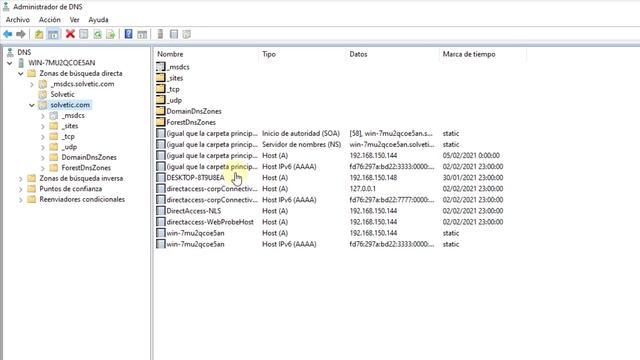Expand the _msdcs.solvetic.com zone
This screenshot has height=360, width=640.
(x=32, y=84)
